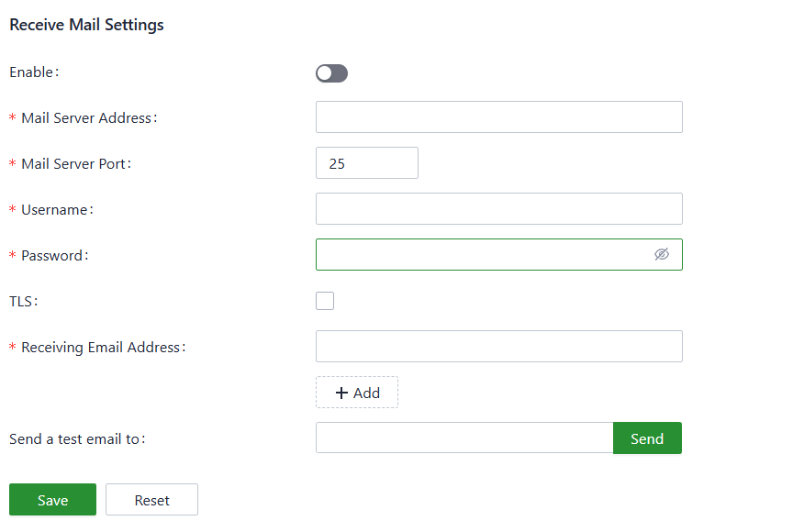The width and height of the screenshot is (793, 532).
Task: Click the Send a test email to label
Action: click(77, 438)
